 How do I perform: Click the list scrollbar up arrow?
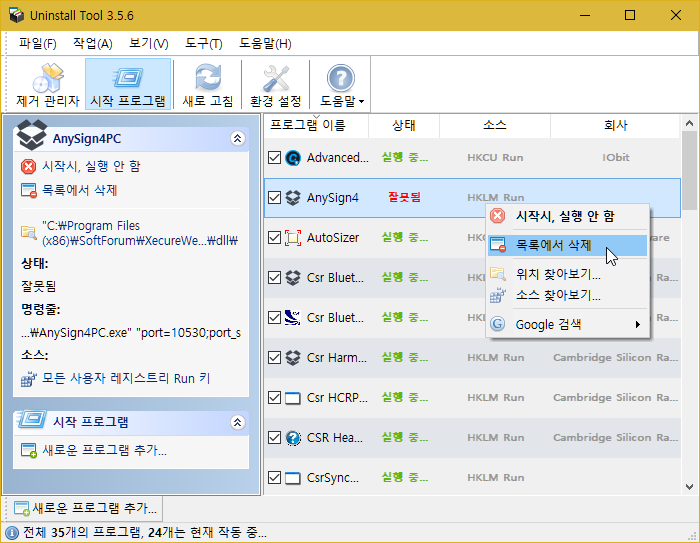click(x=689, y=123)
